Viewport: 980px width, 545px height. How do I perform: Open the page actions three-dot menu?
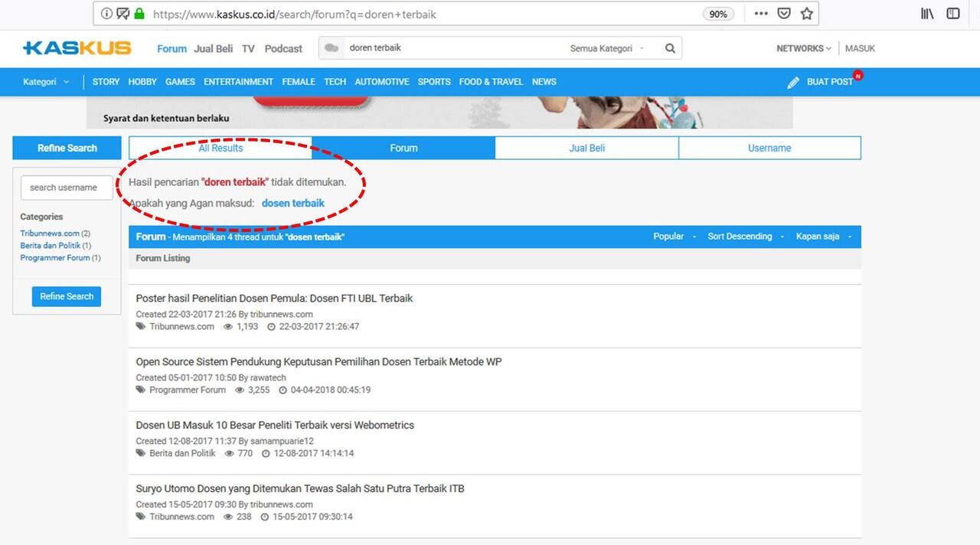coord(761,14)
